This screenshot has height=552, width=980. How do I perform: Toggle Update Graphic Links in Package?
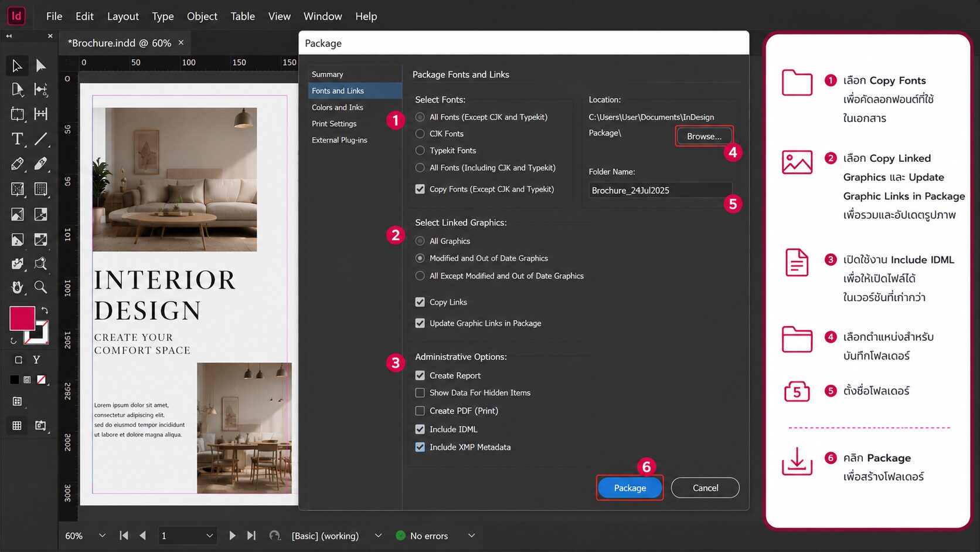point(420,323)
